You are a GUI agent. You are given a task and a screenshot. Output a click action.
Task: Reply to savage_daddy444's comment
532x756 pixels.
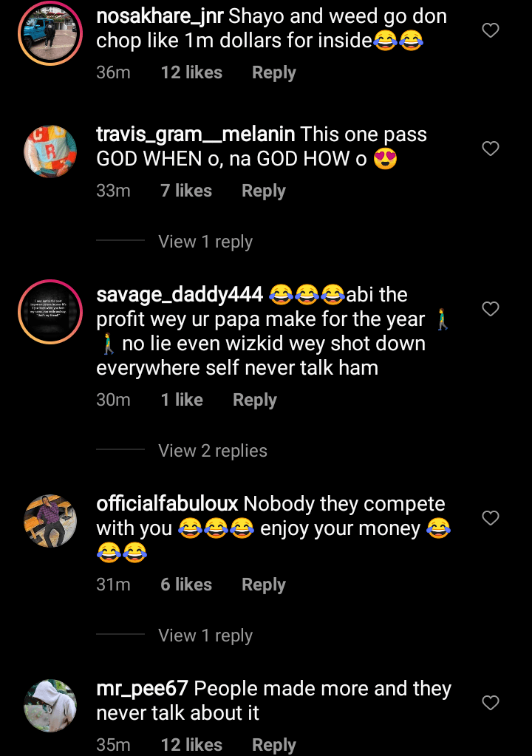pyautogui.click(x=254, y=400)
